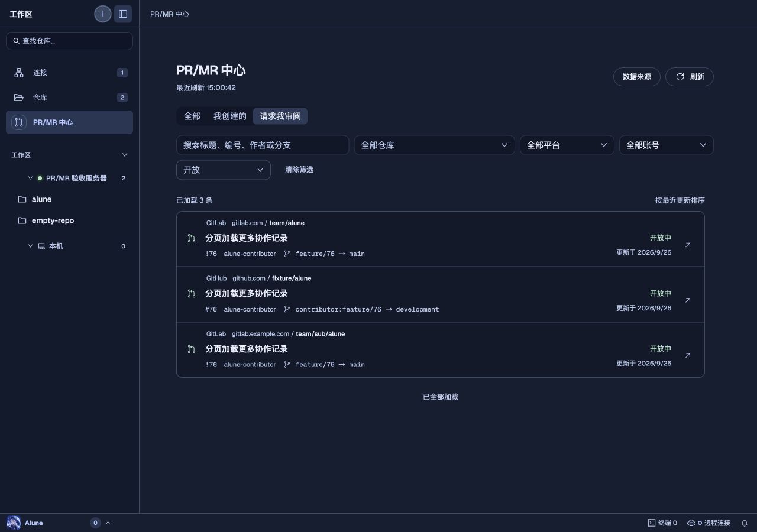Open the 全部平台 dropdown
Image resolution: width=757 pixels, height=532 pixels.
click(567, 145)
